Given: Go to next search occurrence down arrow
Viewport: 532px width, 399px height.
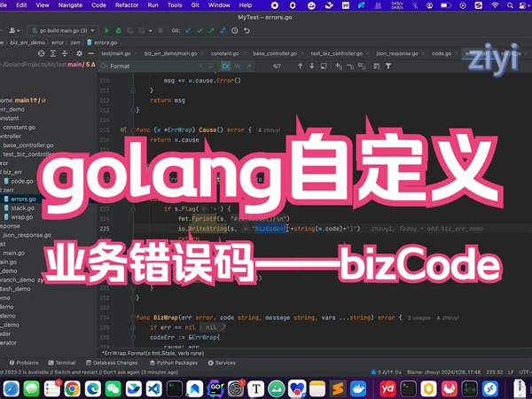Looking at the screenshot, I should pos(311,66).
